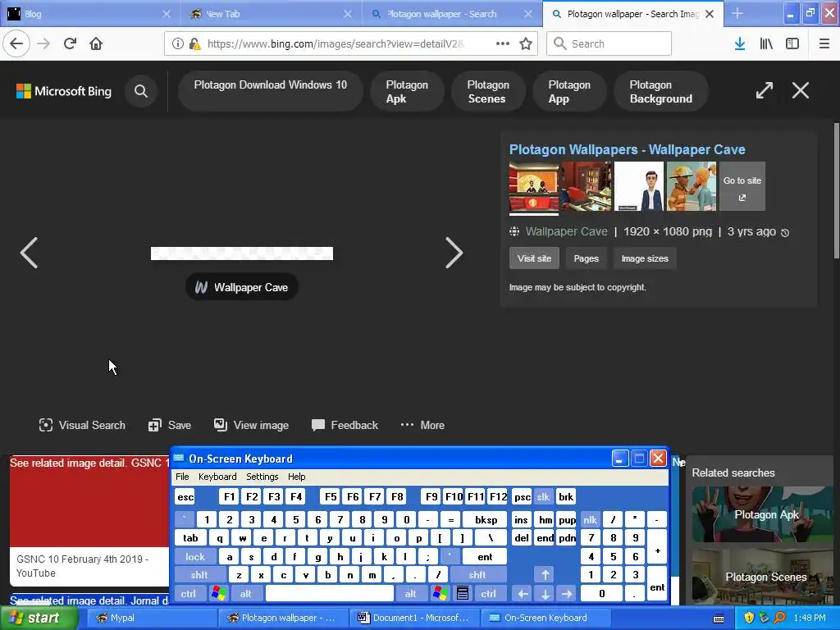
Task: Open Visual Search for this image
Action: (82, 426)
